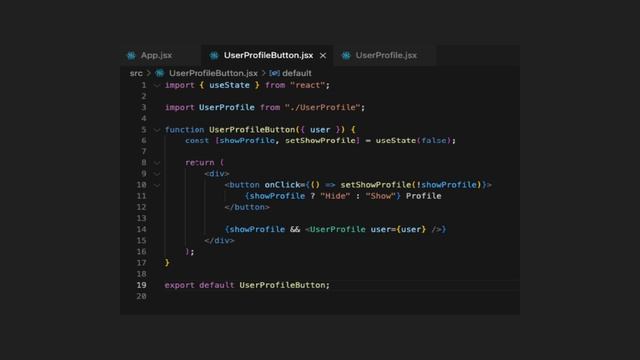This screenshot has height=360, width=640.
Task: Open the UserProfile.jsx tab
Action: tap(385, 55)
